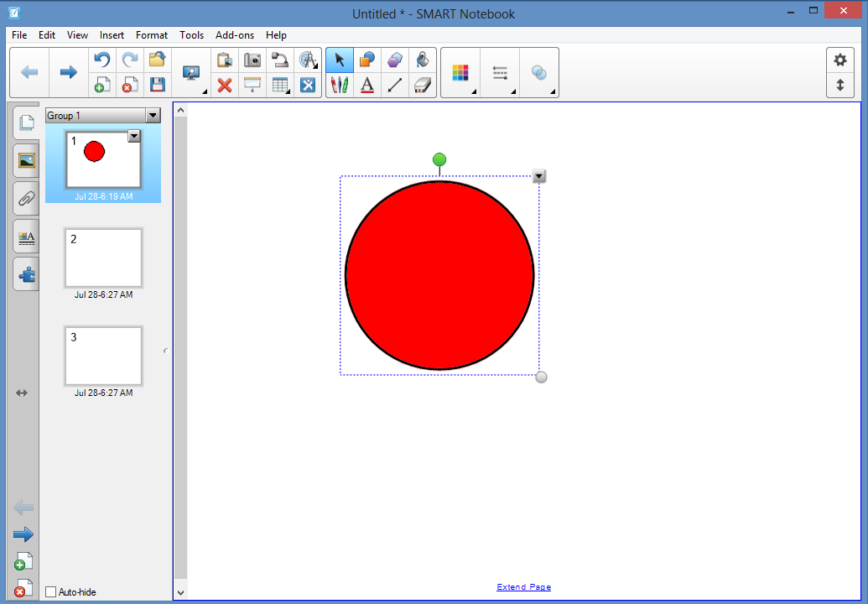
Task: Select the Text tool
Action: [367, 85]
